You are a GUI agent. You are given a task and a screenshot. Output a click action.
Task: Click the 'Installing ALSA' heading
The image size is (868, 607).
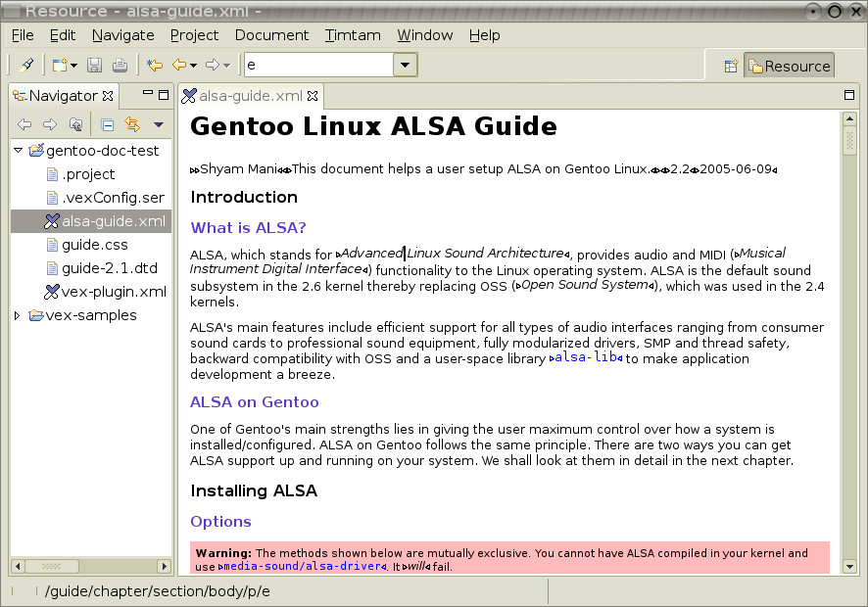(254, 490)
